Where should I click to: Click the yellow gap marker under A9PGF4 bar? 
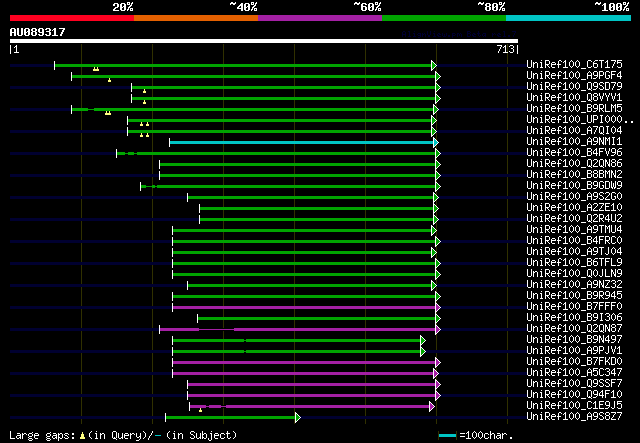coord(109,80)
